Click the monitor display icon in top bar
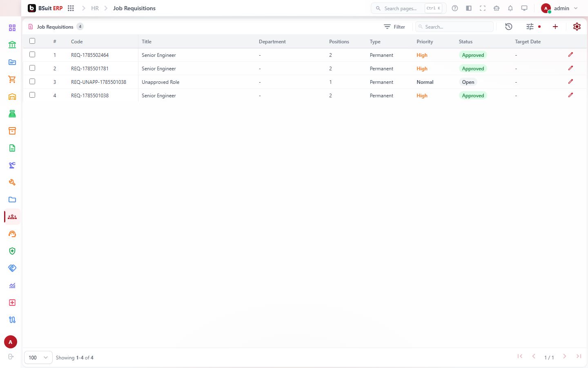Screen dimensions: 588x368 (x=524, y=8)
